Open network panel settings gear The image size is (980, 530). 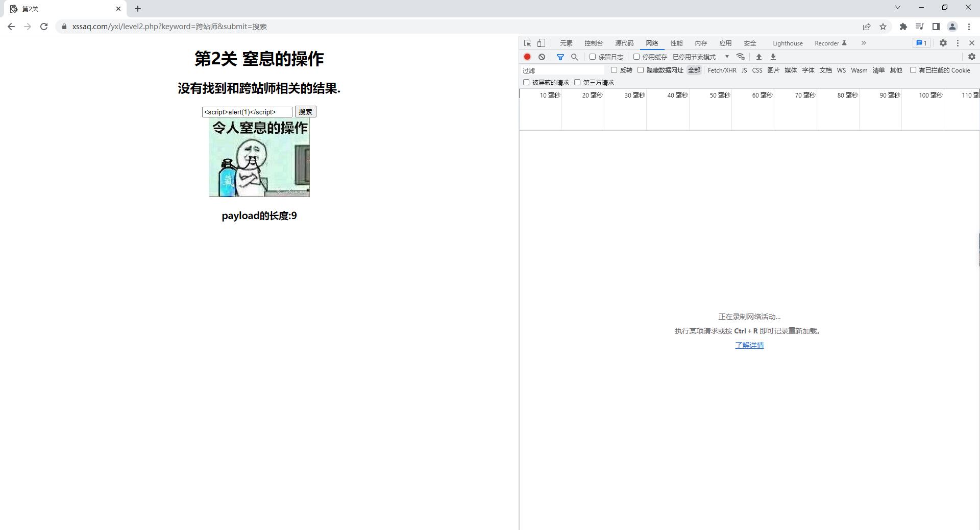pyautogui.click(x=972, y=57)
